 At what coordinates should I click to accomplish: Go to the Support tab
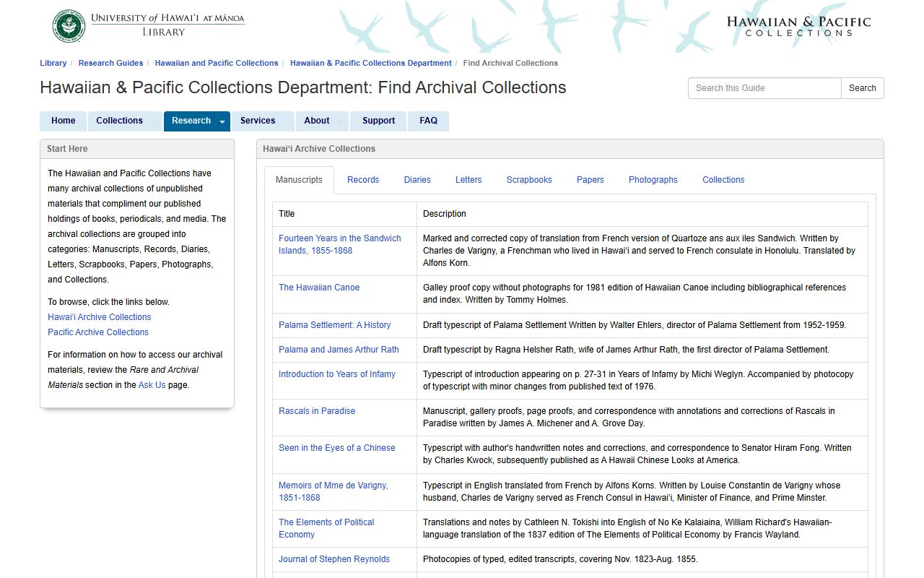[379, 121]
